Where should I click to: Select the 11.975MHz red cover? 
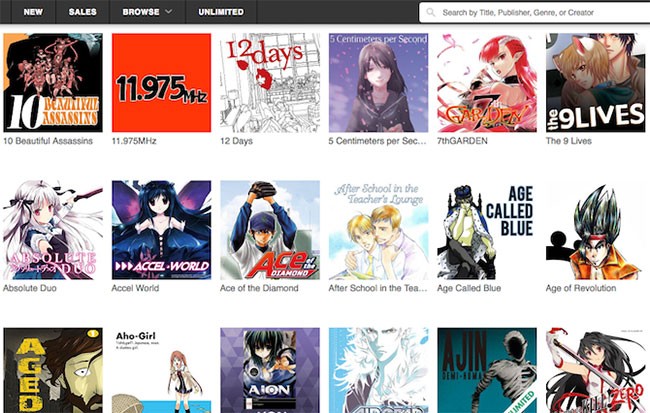(161, 82)
